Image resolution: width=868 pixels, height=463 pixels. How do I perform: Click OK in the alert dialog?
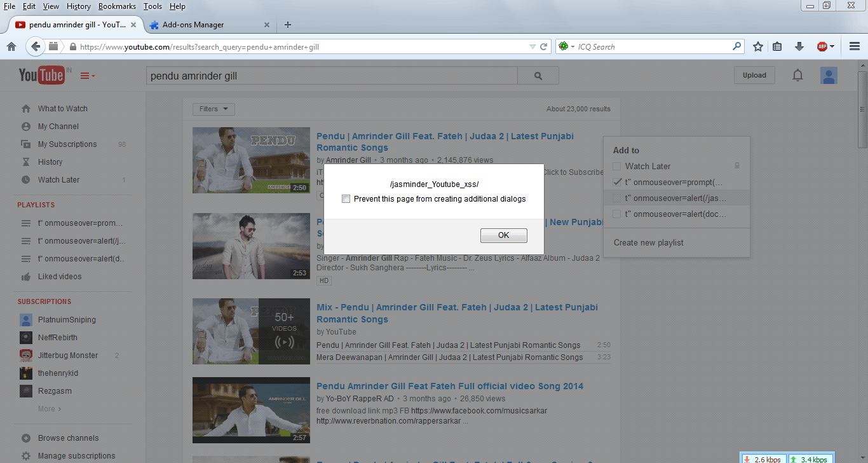click(504, 235)
